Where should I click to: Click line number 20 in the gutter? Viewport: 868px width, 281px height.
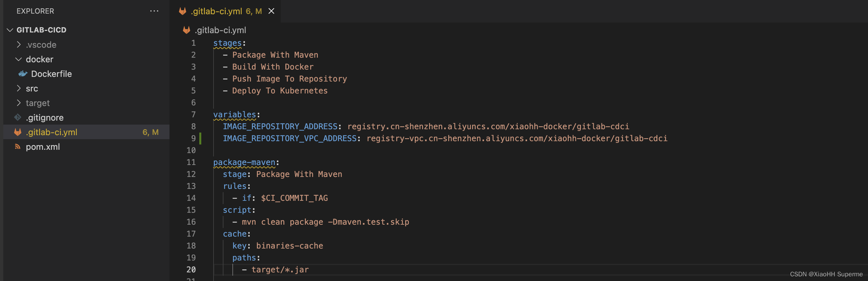point(191,270)
